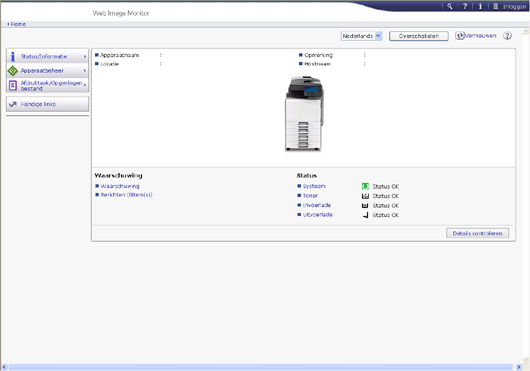Click the Invoerlade tray status icon
Viewport: 530px width, 371px height.
tap(365, 205)
